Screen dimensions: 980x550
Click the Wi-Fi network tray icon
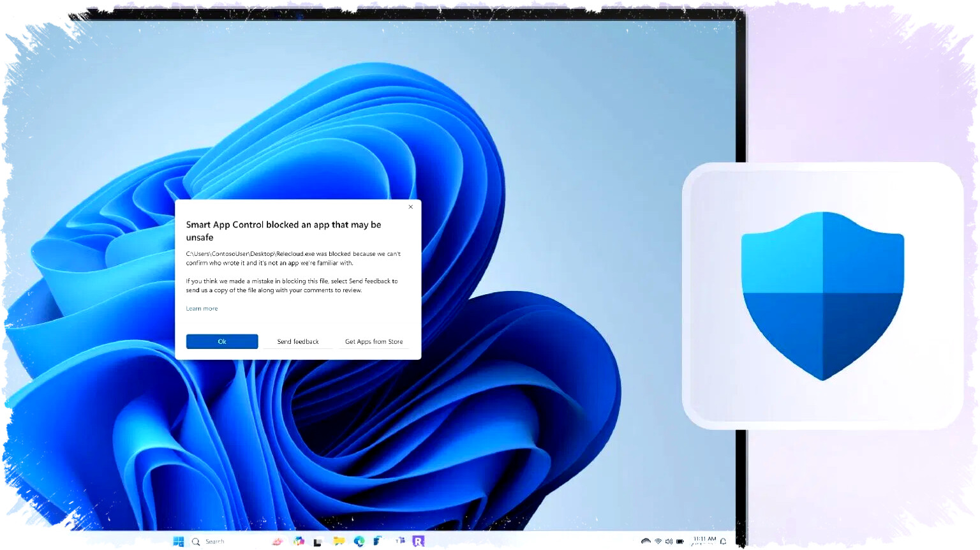click(658, 541)
